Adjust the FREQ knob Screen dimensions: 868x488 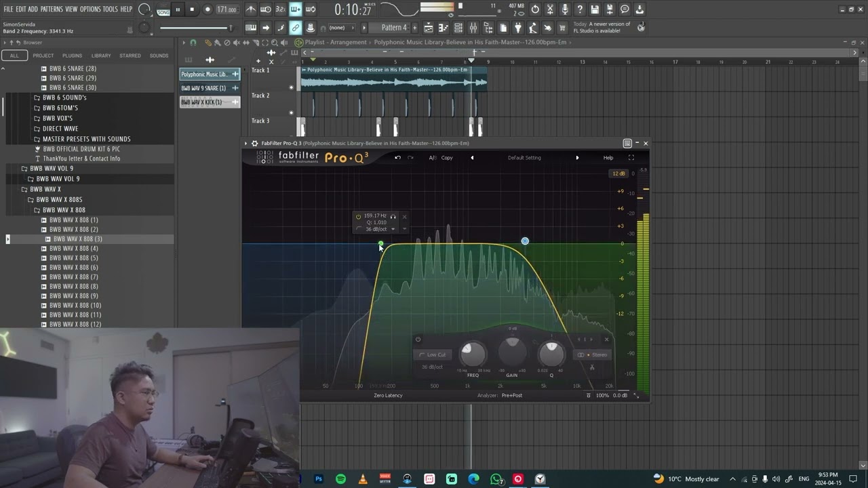[473, 354]
